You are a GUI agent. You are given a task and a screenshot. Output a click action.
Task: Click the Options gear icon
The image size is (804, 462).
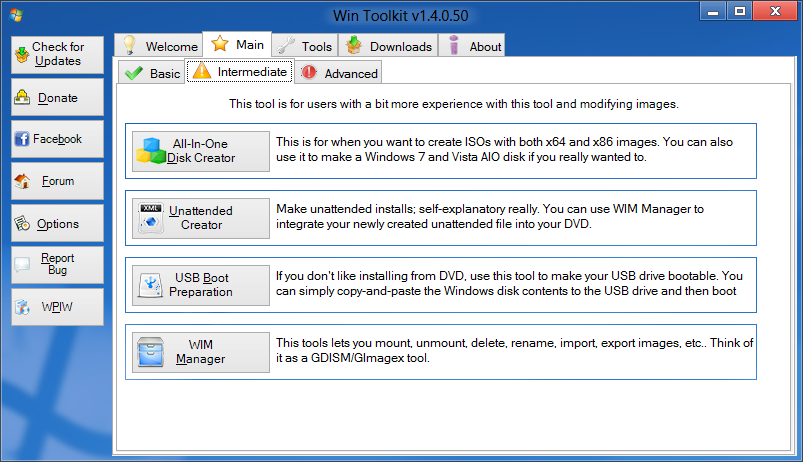click(x=22, y=223)
